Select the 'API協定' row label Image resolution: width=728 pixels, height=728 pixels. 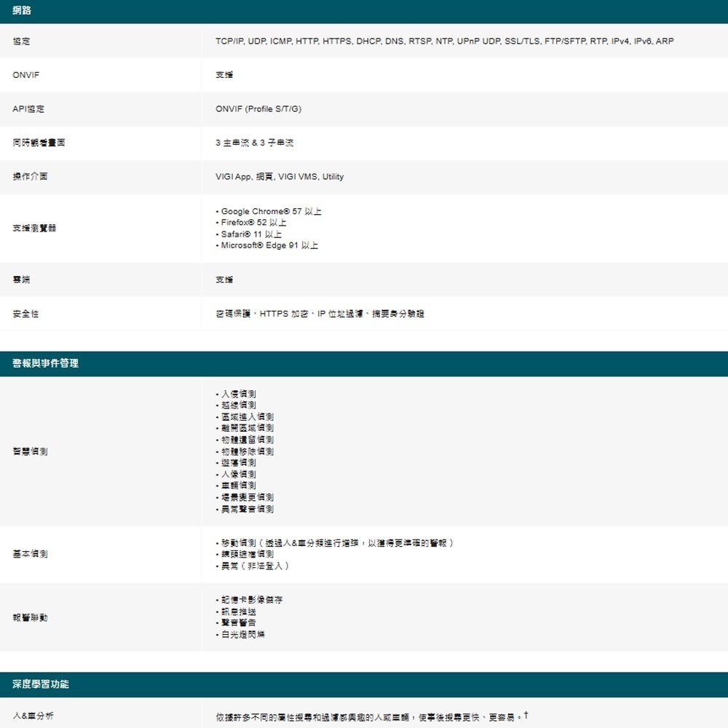click(x=28, y=109)
